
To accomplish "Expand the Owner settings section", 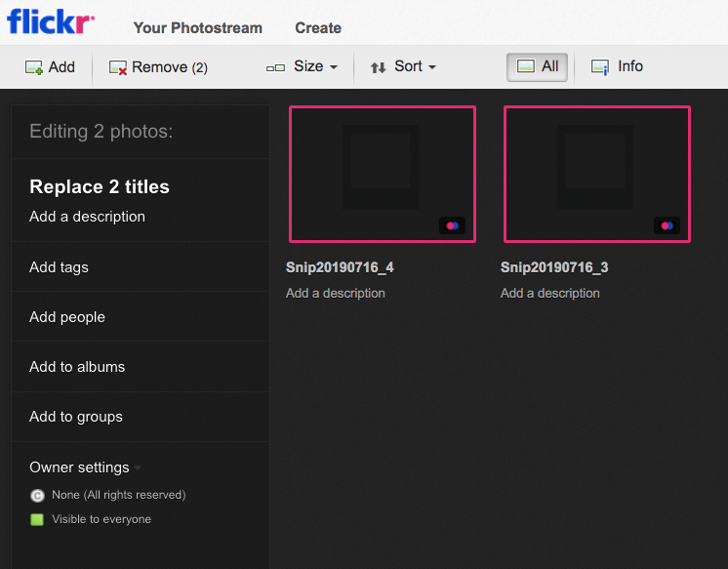I will (x=84, y=467).
